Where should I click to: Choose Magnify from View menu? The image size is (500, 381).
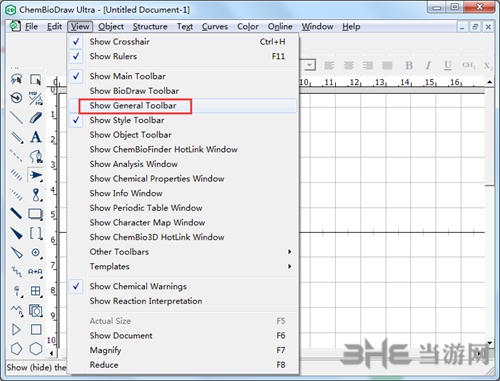pos(182,350)
